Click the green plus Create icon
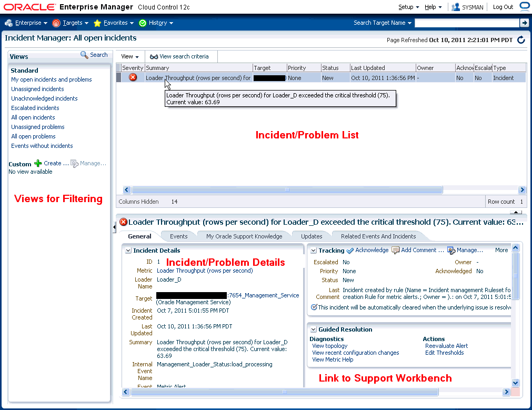The height and width of the screenshot is (410, 532). pos(38,163)
